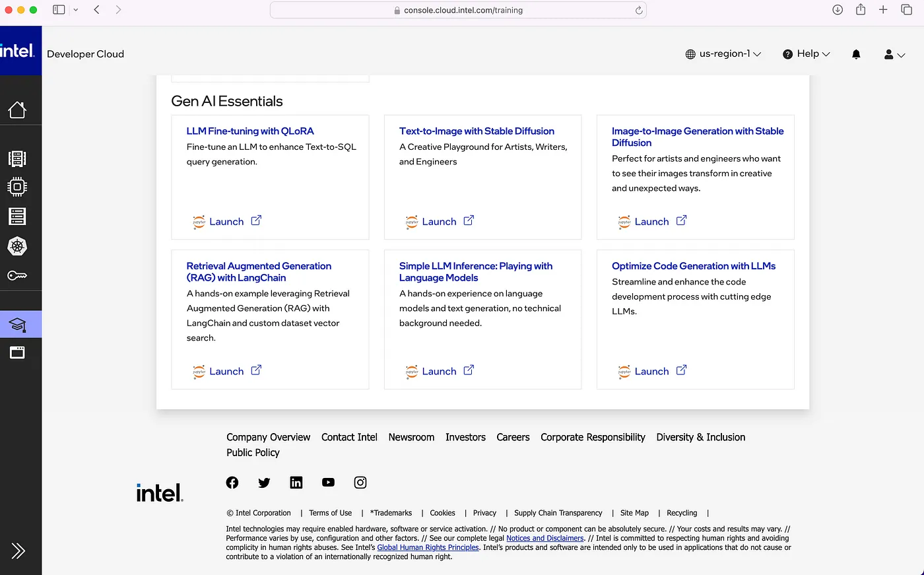This screenshot has height=575, width=924.
Task: Click the footer Intel logo
Action: pos(160,493)
